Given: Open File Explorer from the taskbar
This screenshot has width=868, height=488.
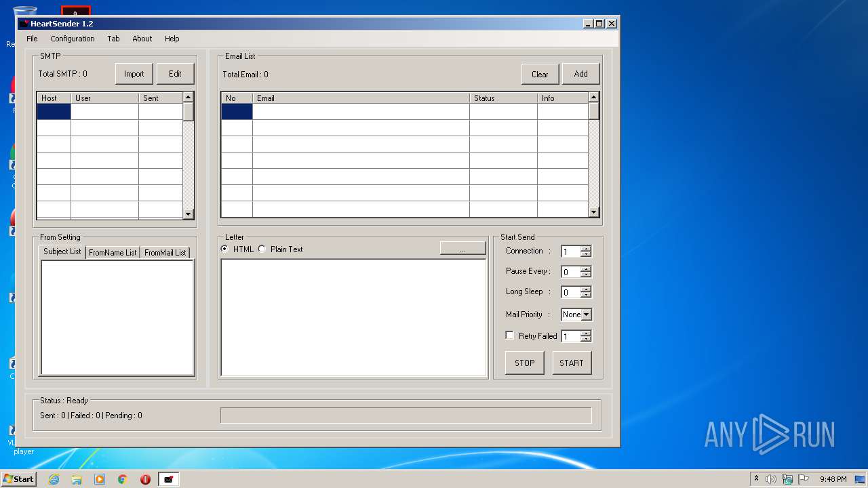Looking at the screenshot, I should pos(77,479).
